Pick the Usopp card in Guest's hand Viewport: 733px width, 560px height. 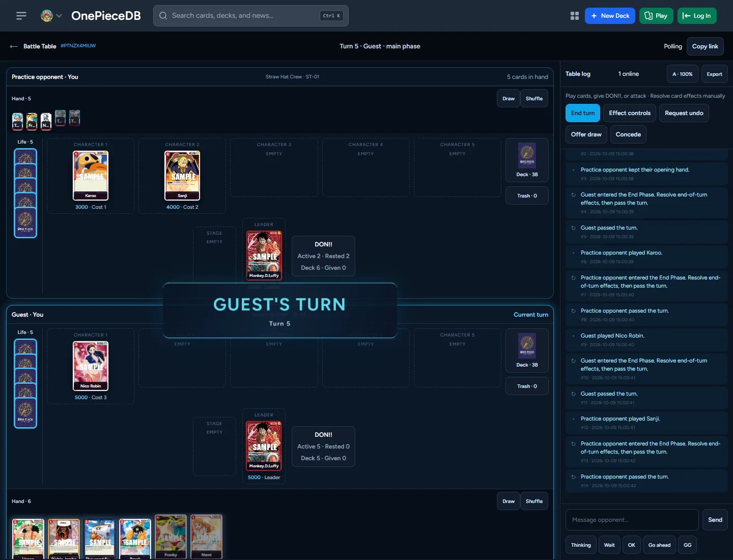coord(28,539)
